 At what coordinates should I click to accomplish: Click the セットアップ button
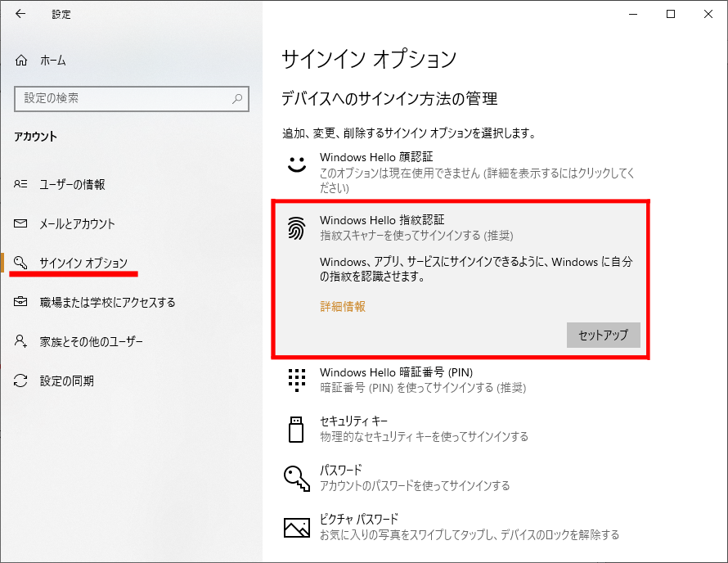[x=603, y=335]
